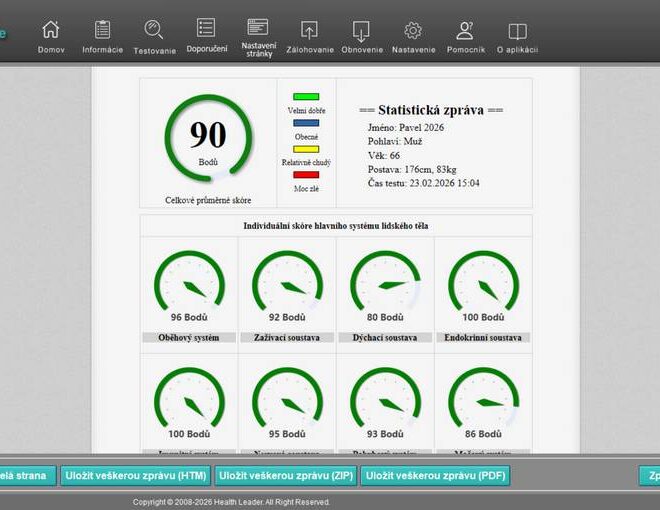Open the Nastavenie gear icon

click(413, 30)
